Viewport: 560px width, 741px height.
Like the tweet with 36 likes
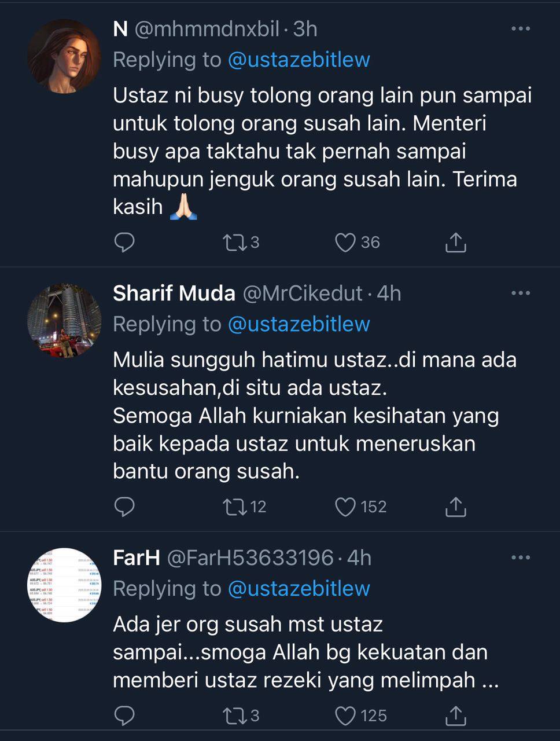[345, 243]
